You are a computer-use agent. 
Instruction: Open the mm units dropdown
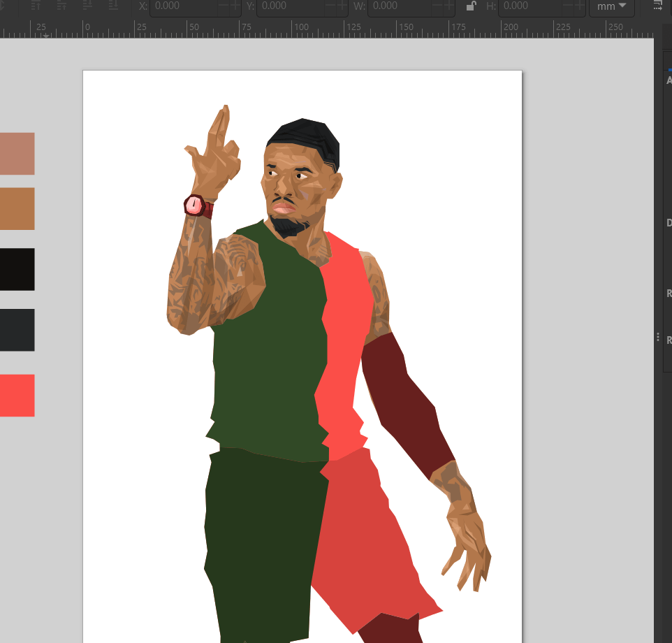612,6
